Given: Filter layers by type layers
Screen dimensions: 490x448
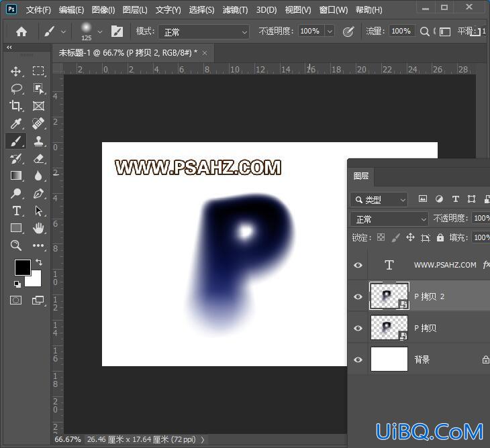Looking at the screenshot, I should 456,199.
